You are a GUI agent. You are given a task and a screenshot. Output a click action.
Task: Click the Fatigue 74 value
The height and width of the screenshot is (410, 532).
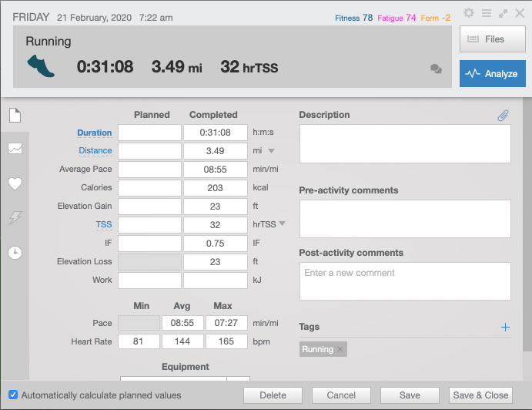[x=396, y=18]
